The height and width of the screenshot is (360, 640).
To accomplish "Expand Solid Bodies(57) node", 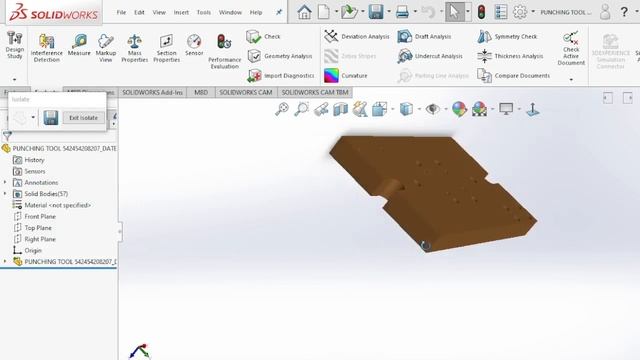I will tap(5, 194).
